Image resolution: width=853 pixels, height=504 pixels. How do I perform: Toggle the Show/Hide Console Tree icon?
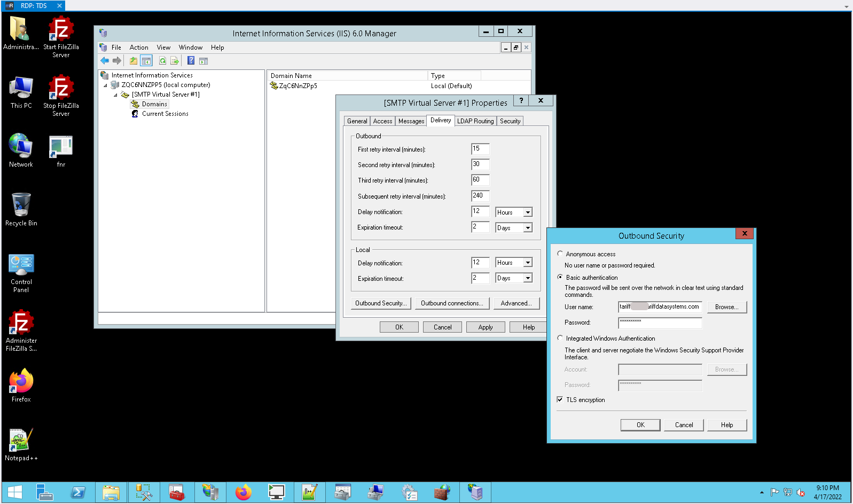(x=146, y=61)
